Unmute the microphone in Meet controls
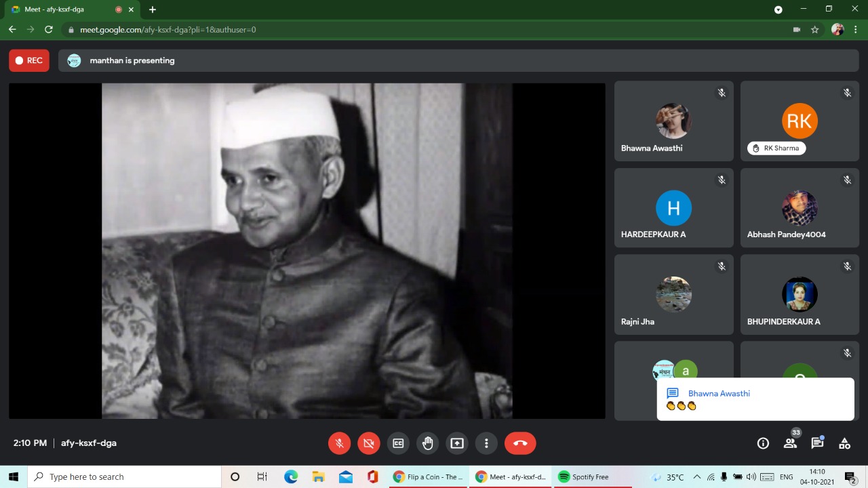Image resolution: width=868 pixels, height=488 pixels. [x=340, y=443]
